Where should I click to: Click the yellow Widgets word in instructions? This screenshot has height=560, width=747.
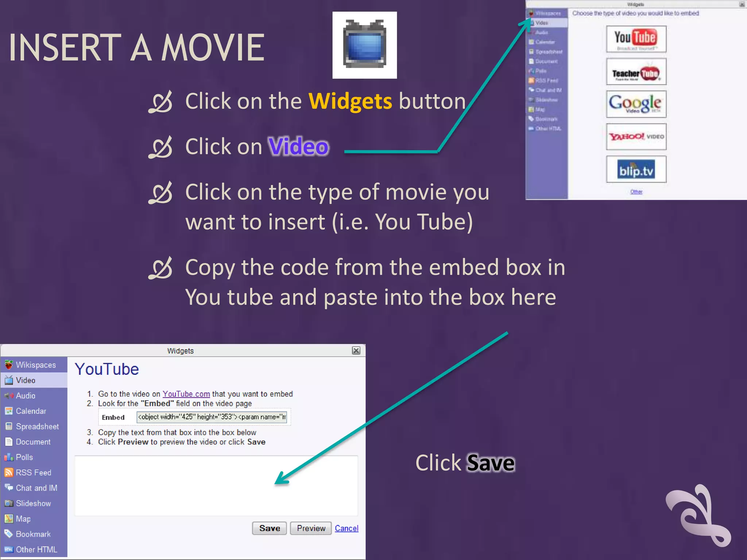coord(351,101)
